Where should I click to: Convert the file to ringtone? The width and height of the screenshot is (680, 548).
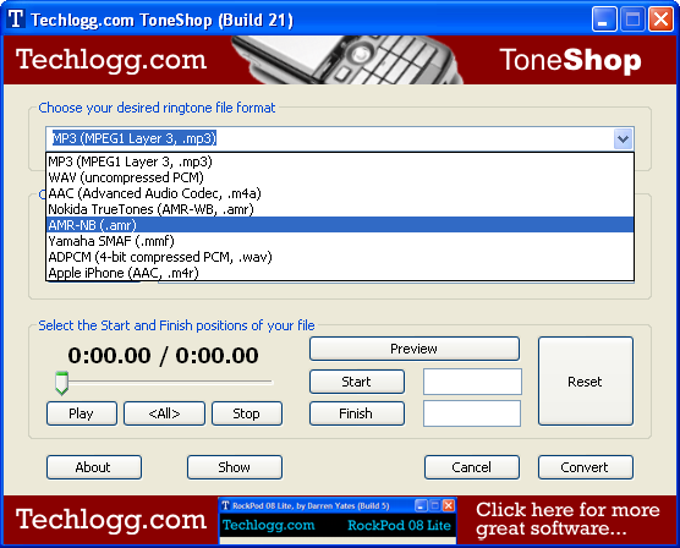point(585,467)
